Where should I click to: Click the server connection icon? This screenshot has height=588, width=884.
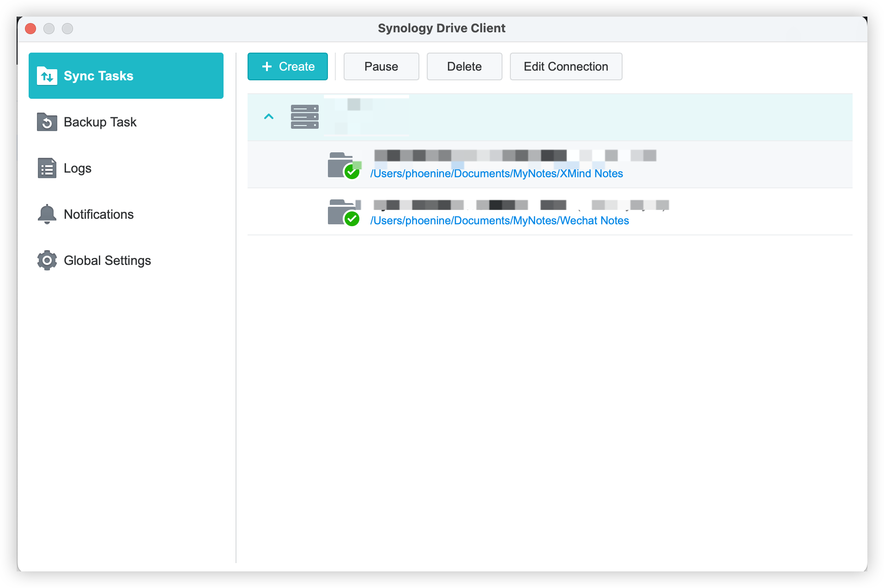[x=304, y=117]
